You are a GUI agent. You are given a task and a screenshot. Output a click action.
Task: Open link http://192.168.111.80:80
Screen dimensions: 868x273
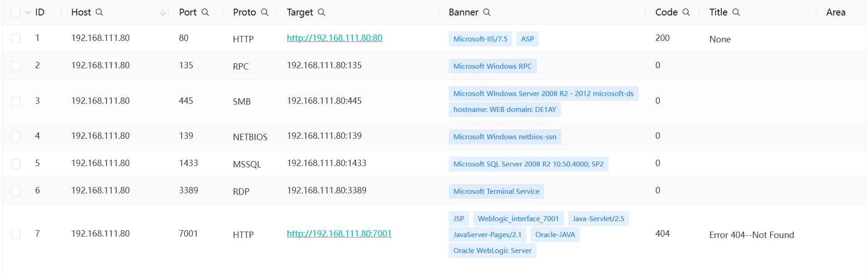point(334,38)
